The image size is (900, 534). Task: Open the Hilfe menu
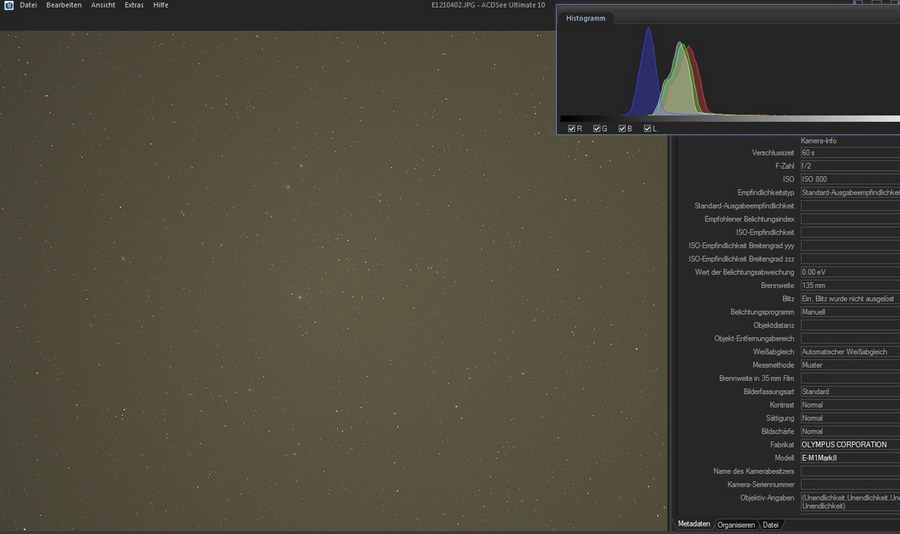[x=161, y=6]
